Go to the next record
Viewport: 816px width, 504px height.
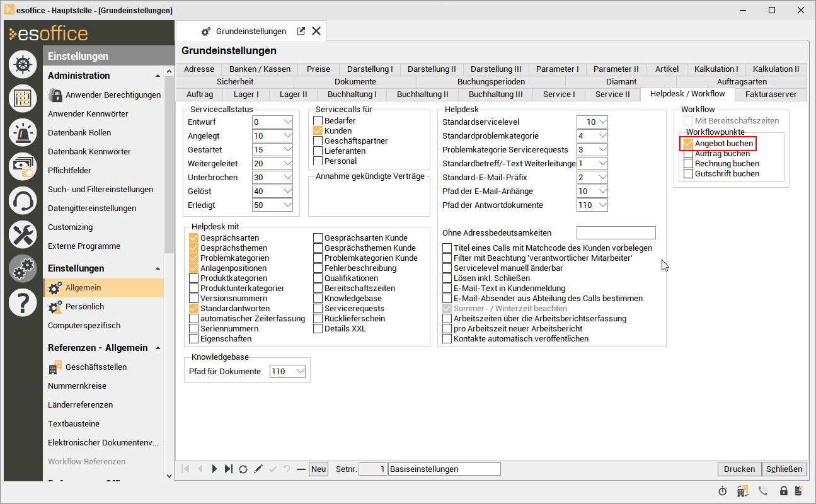pos(215,469)
